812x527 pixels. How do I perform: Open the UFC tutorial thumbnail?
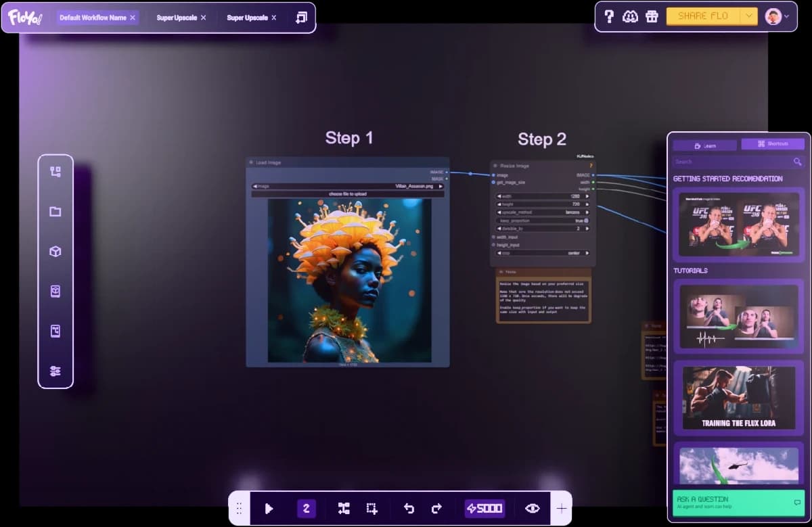click(738, 224)
